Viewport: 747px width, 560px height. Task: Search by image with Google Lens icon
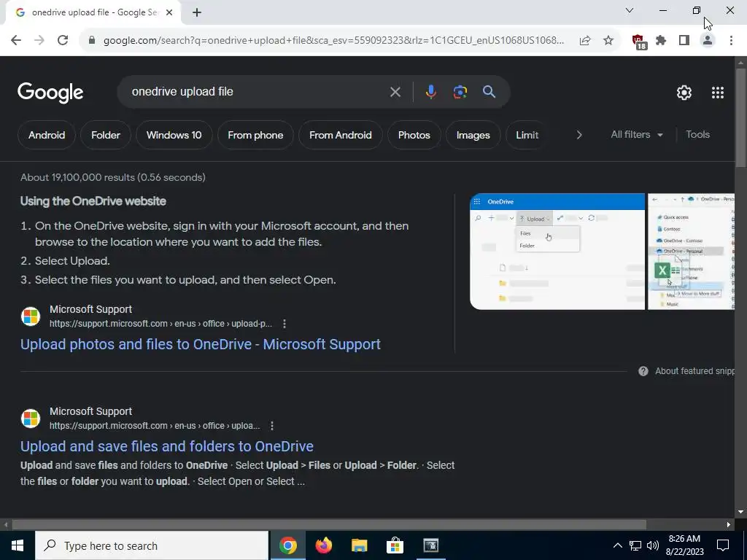[x=460, y=92]
